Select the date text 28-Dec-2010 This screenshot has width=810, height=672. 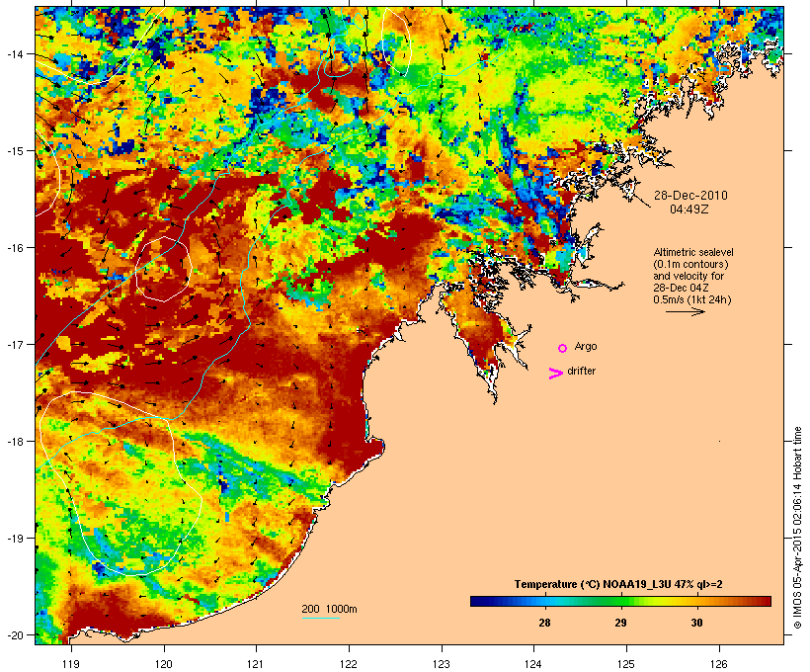[690, 196]
